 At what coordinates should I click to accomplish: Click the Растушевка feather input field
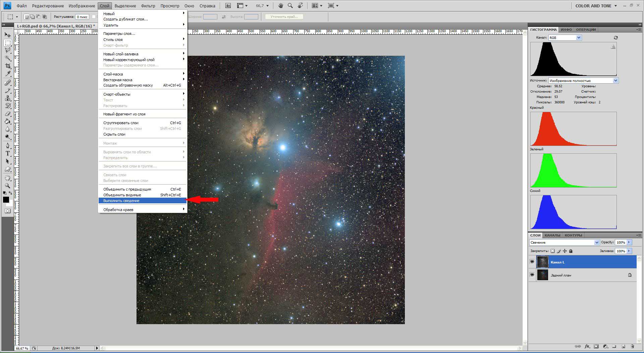click(x=82, y=17)
